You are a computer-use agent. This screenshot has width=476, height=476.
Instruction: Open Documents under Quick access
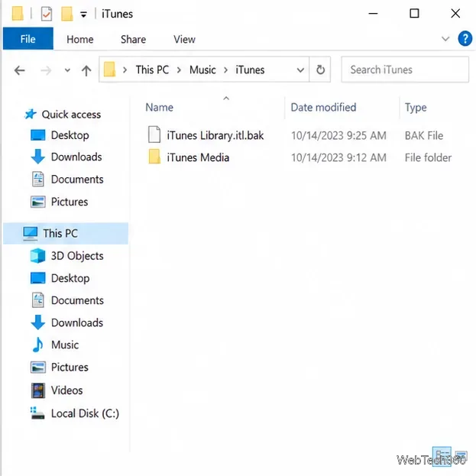77,179
